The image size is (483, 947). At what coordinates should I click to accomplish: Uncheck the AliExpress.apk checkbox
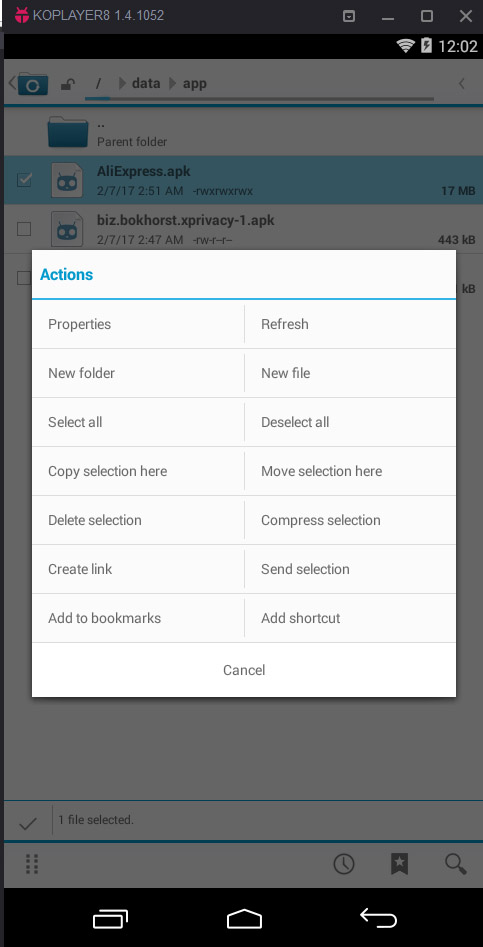[24, 179]
